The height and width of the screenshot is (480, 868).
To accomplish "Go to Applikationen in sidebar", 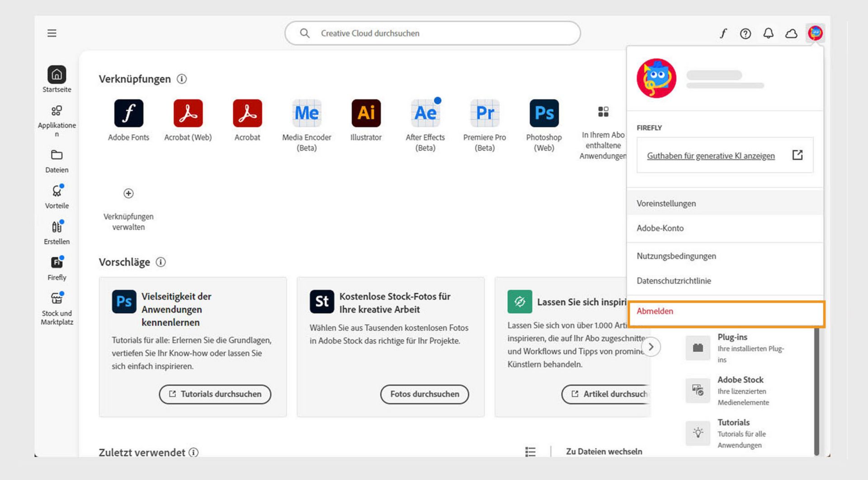I will pos(57,121).
